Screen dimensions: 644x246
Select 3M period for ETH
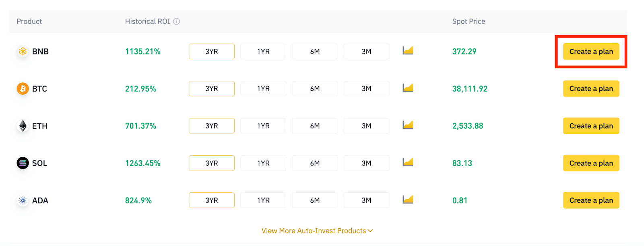point(366,126)
